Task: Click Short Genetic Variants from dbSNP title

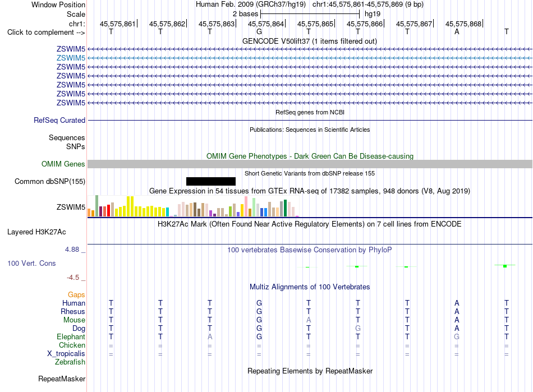Action: point(310,173)
